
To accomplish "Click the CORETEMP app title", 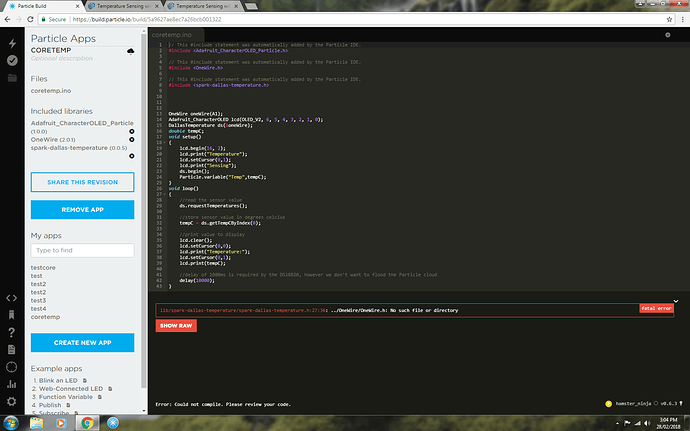I will 51,50.
